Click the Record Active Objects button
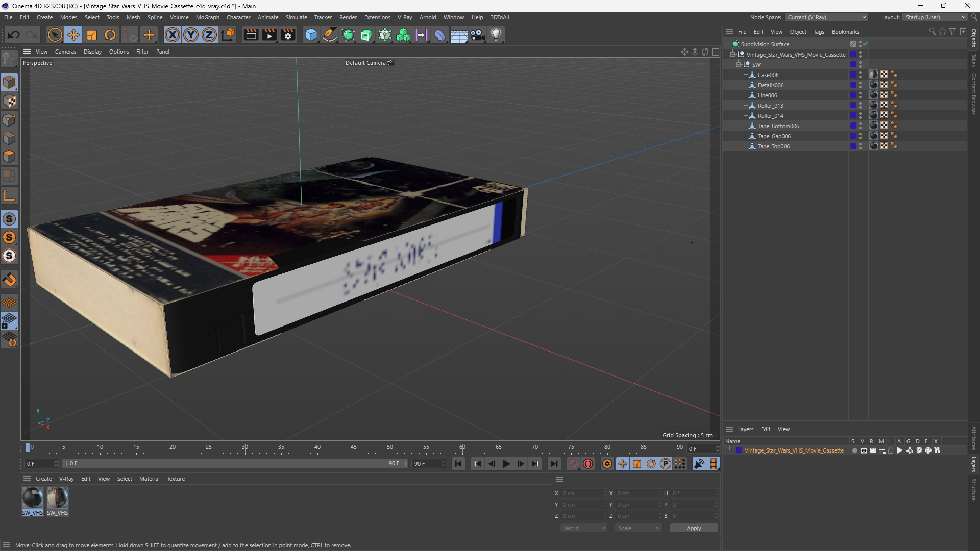 click(574, 464)
